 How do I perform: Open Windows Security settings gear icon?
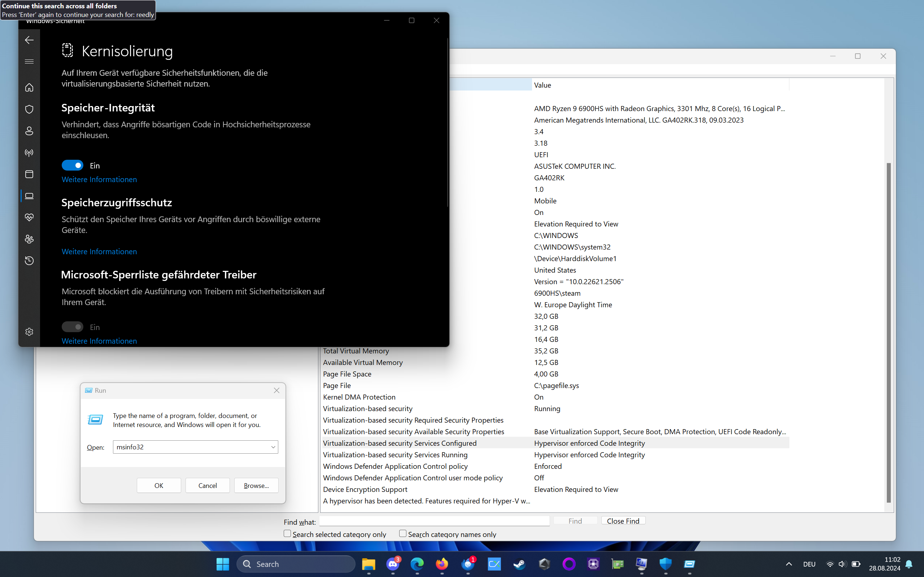coord(29,332)
